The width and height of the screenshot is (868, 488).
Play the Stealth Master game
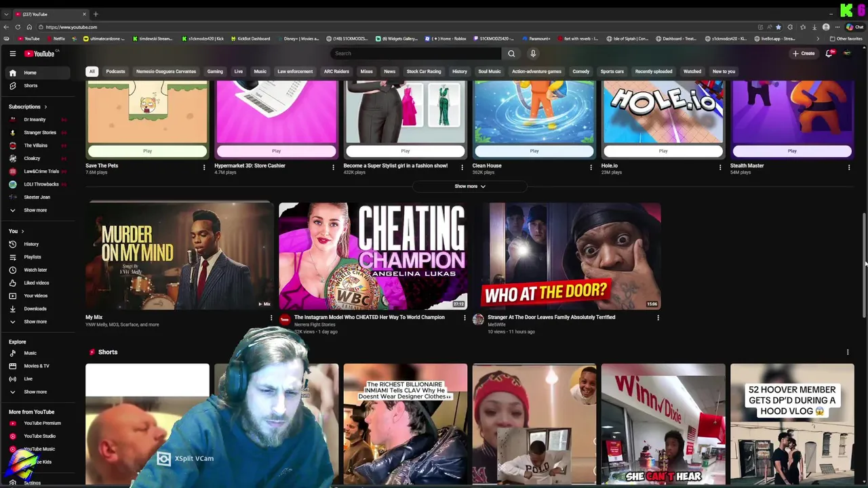(792, 151)
